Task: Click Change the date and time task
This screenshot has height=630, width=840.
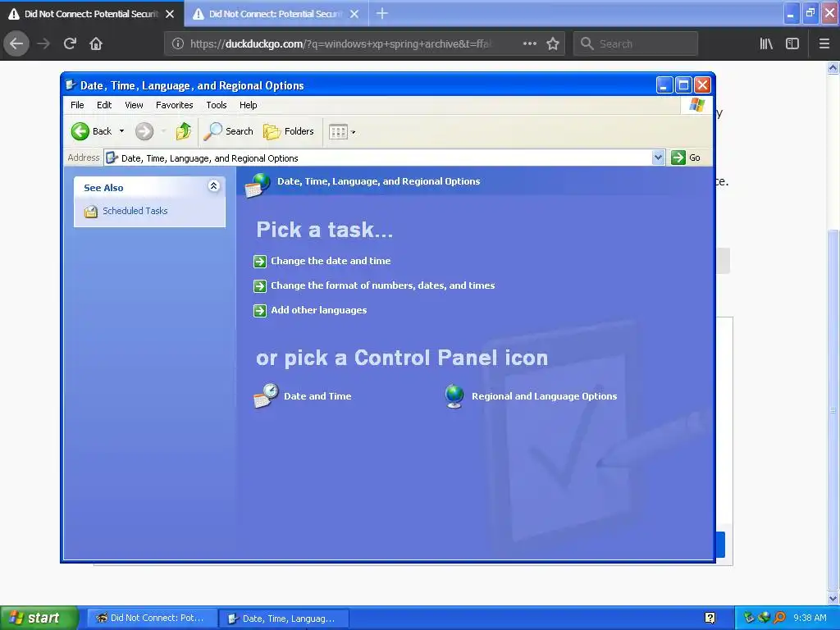Action: pyautogui.click(x=331, y=261)
